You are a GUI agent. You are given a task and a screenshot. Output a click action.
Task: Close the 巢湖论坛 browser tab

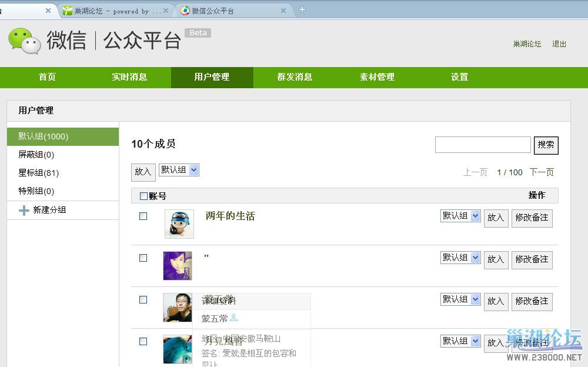click(166, 11)
